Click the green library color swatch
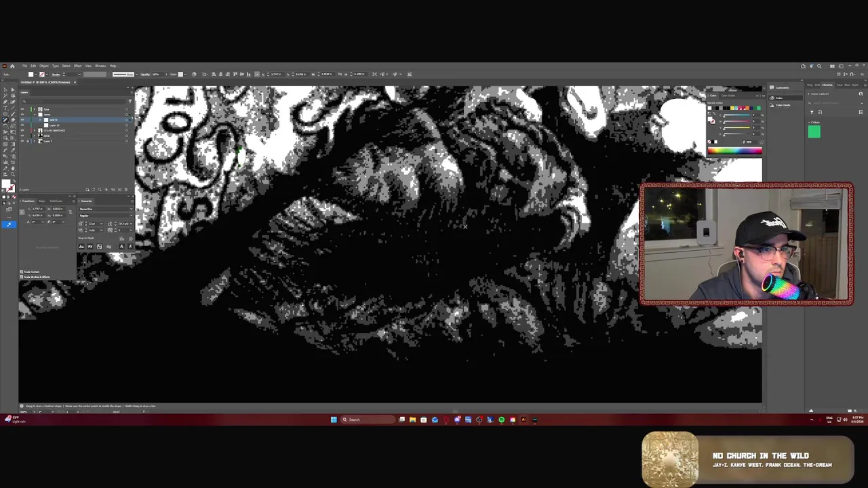868x488 pixels. click(x=814, y=131)
